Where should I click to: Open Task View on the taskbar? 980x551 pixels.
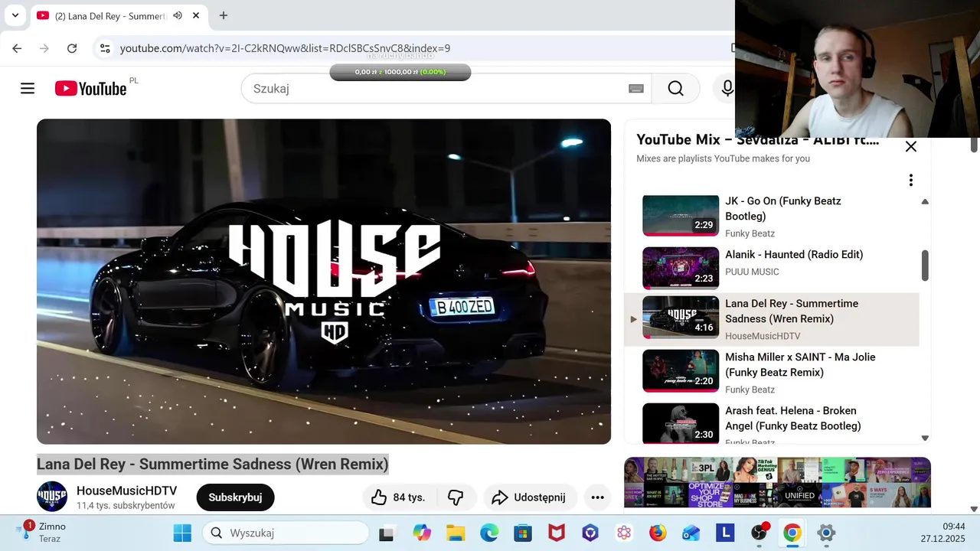387,533
